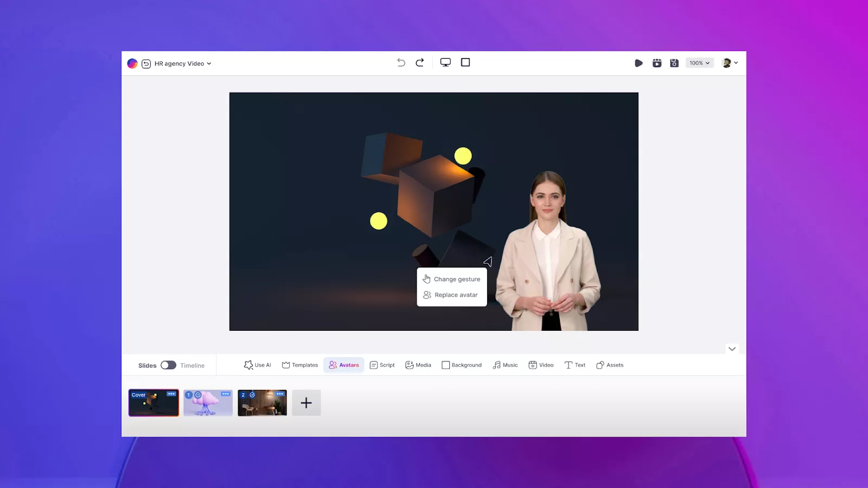The height and width of the screenshot is (488, 868).
Task: Click the save disk icon
Action: [674, 63]
